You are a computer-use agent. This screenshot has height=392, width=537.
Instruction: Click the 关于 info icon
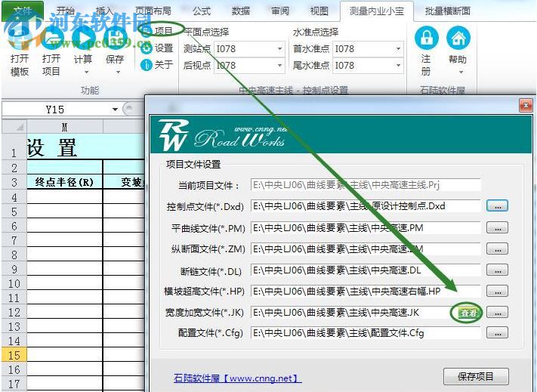tap(147, 65)
